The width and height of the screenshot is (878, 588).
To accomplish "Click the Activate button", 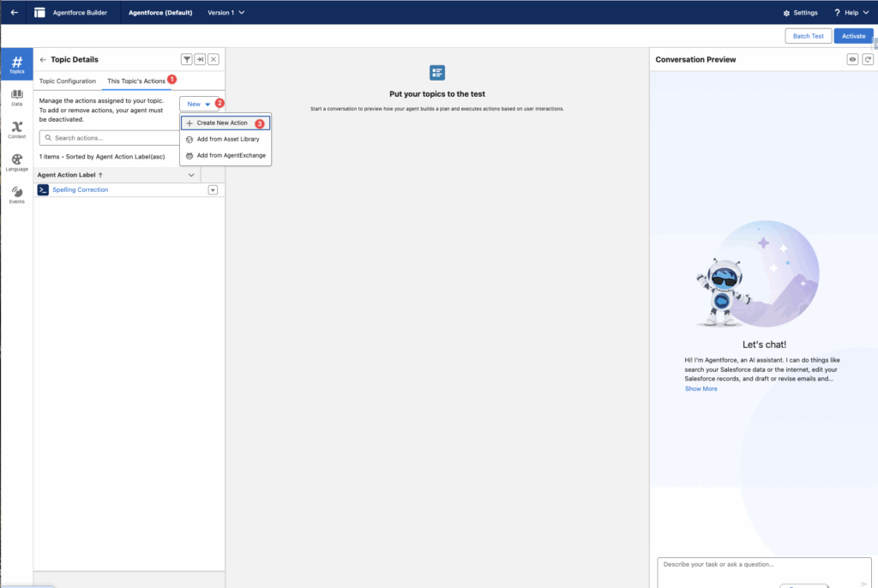I will click(x=853, y=36).
